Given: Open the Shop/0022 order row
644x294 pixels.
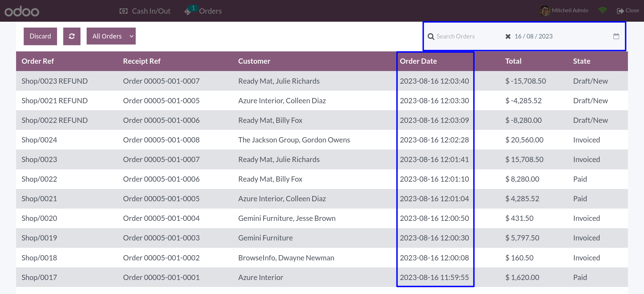Looking at the screenshot, I should [x=322, y=179].
